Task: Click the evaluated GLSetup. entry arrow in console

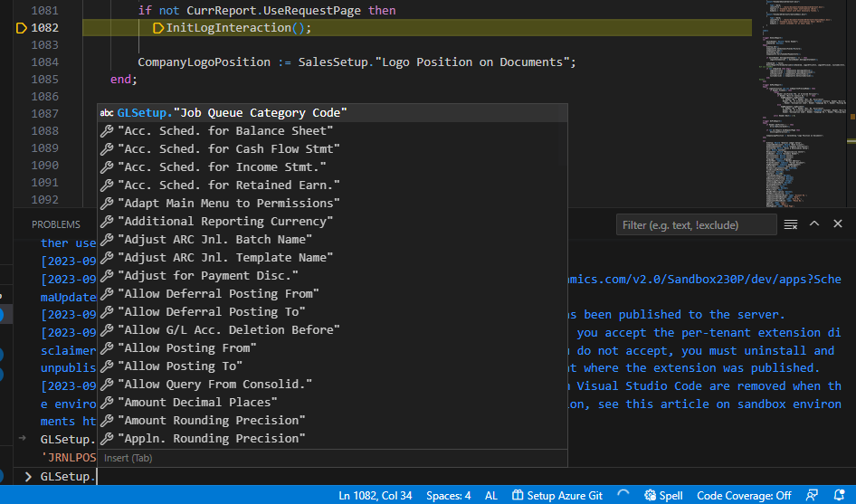Action: (x=23, y=439)
